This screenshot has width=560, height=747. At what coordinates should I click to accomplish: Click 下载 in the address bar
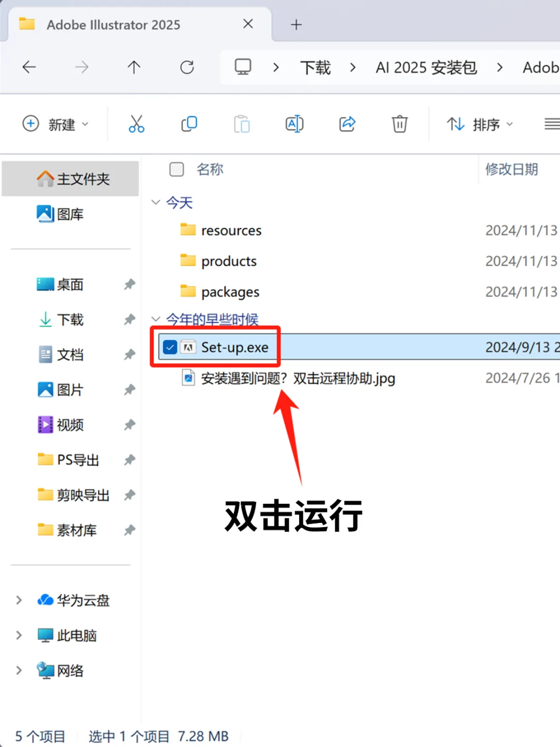click(x=315, y=67)
